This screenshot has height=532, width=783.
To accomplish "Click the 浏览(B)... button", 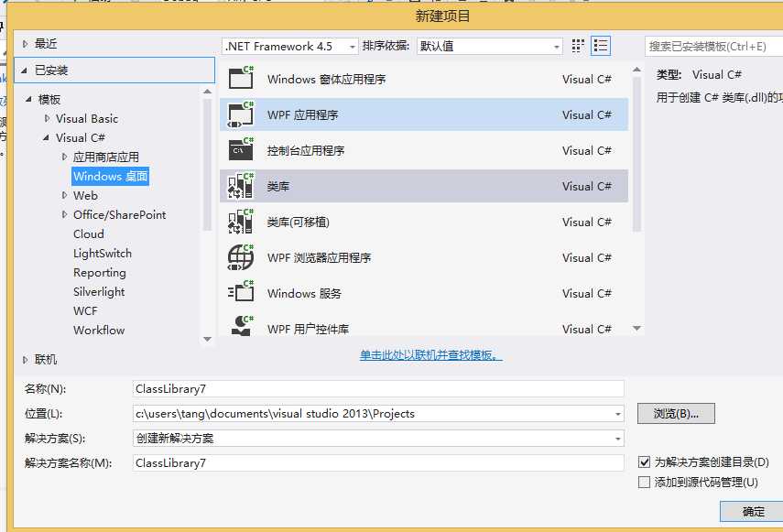I will click(676, 413).
